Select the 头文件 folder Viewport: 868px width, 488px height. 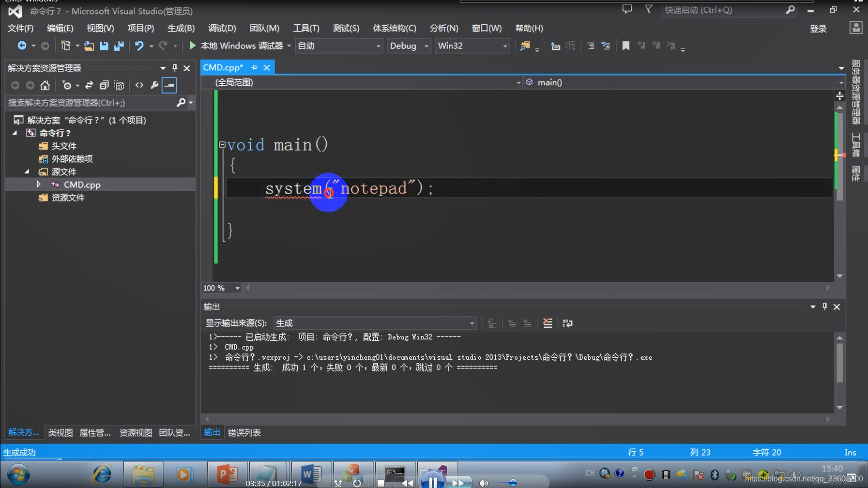(64, 146)
